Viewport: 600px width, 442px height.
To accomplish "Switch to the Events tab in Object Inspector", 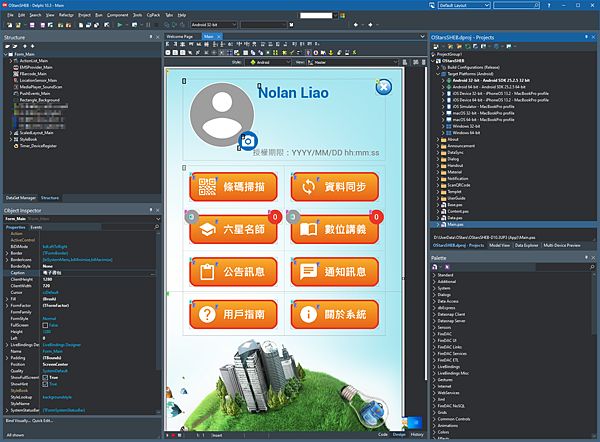I will click(x=36, y=227).
